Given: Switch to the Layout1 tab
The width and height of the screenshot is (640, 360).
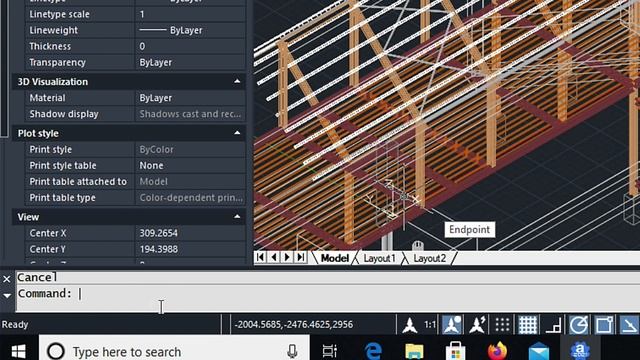Looking at the screenshot, I should tap(379, 258).
